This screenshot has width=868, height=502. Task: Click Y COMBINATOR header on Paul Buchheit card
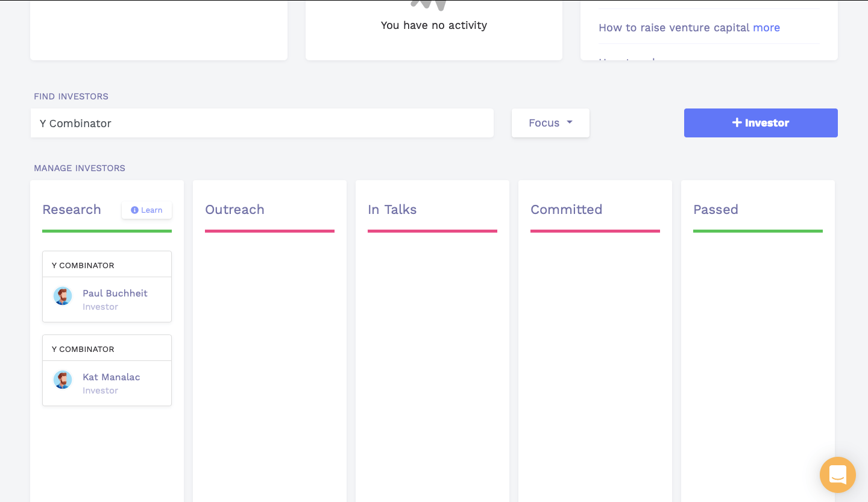pos(83,265)
